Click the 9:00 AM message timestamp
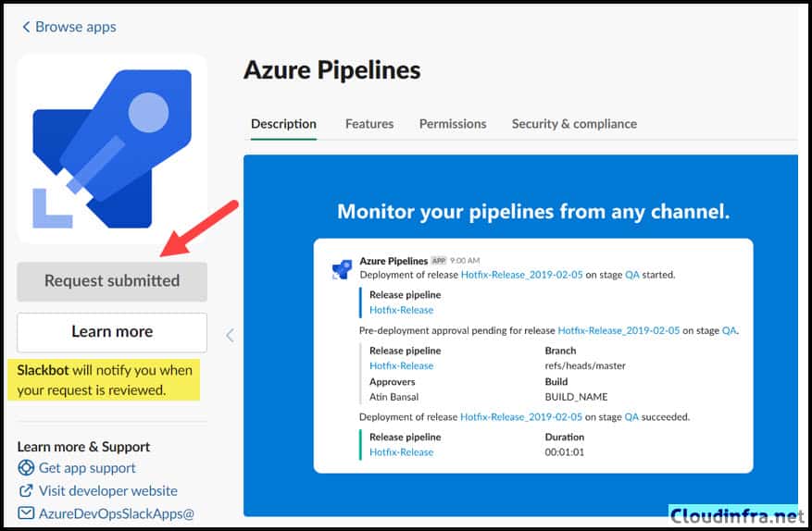The width and height of the screenshot is (812, 531). pos(465,261)
